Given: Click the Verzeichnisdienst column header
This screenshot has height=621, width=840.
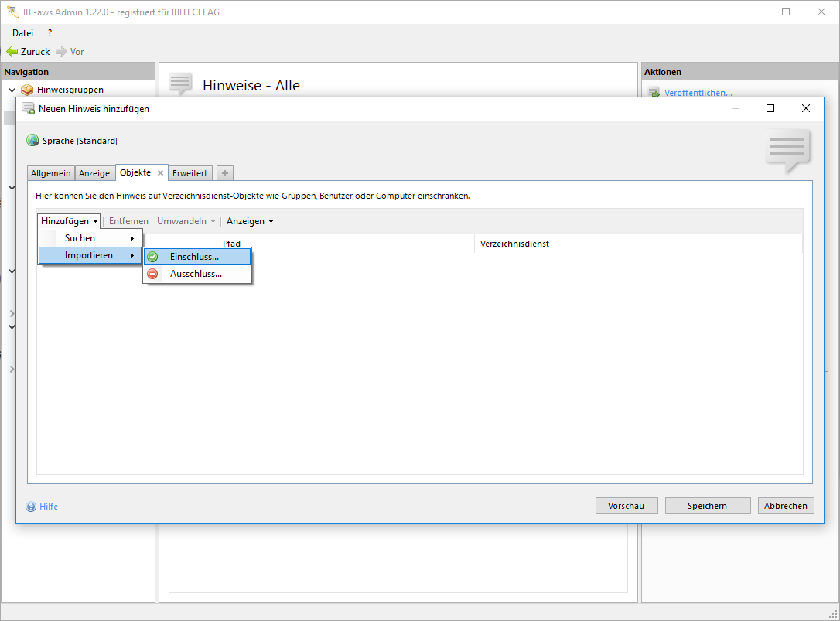Looking at the screenshot, I should coord(514,244).
